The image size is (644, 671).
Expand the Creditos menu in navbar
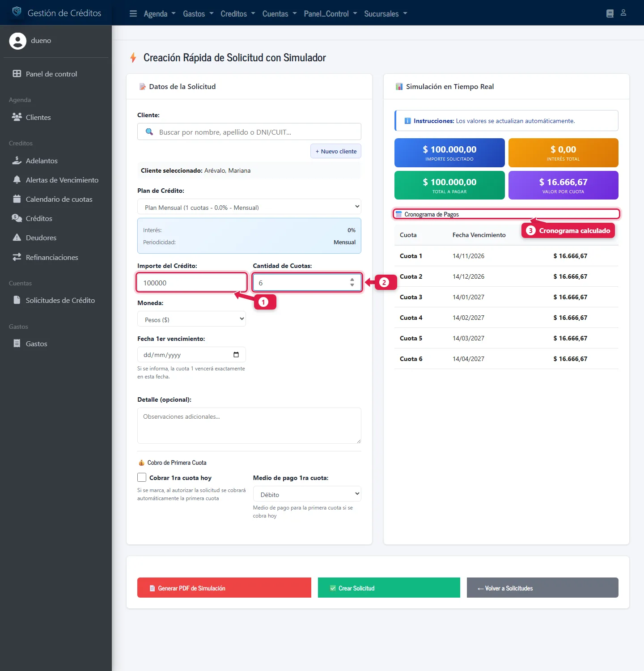tap(238, 13)
